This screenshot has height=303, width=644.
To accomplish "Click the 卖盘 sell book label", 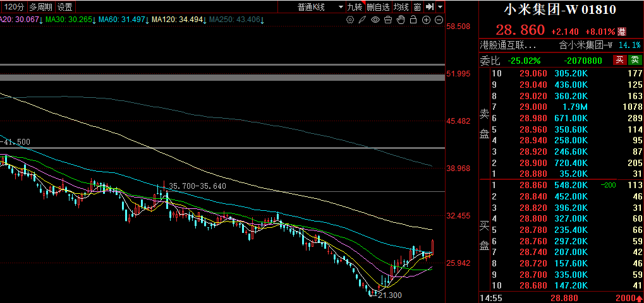I will click(485, 124).
